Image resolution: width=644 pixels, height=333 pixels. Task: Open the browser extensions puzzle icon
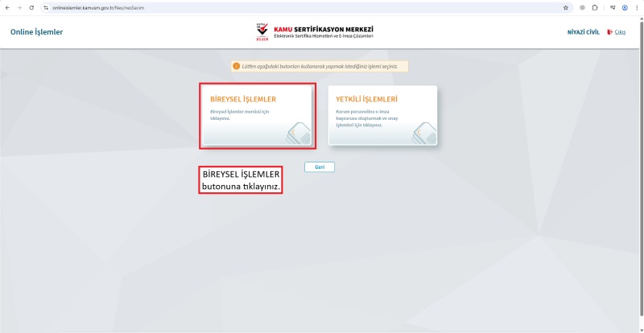(595, 7)
